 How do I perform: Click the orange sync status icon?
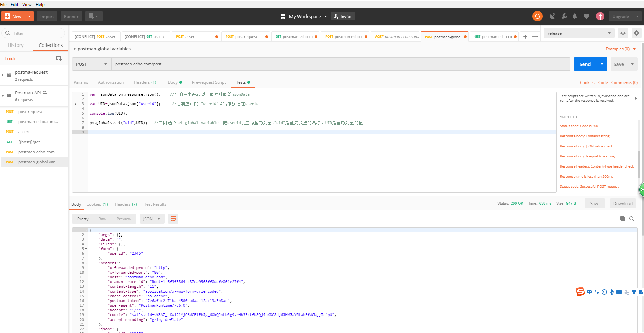pyautogui.click(x=538, y=16)
